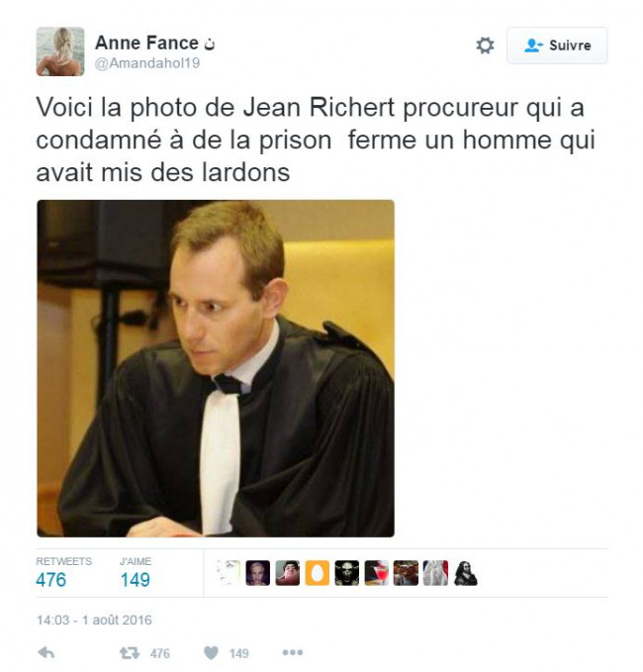The height and width of the screenshot is (672, 643).
Task: Like the tweet with heart icon
Action: coord(211,653)
